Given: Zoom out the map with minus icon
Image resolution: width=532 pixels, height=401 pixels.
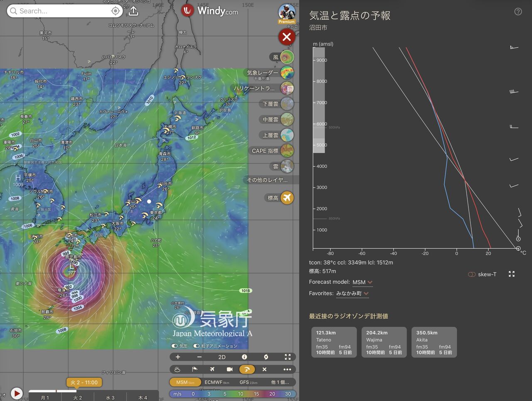Looking at the screenshot, I should pyautogui.click(x=199, y=357).
